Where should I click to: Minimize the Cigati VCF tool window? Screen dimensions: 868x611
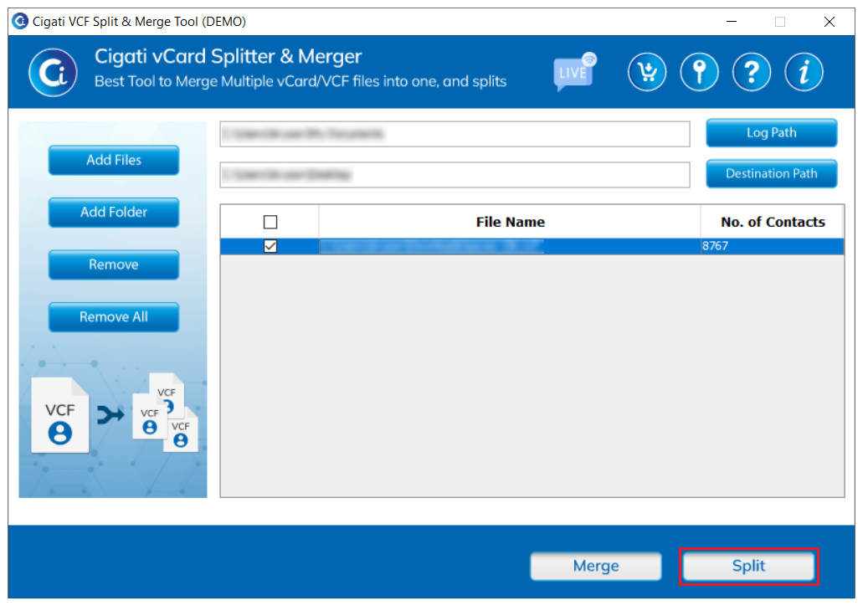732,22
